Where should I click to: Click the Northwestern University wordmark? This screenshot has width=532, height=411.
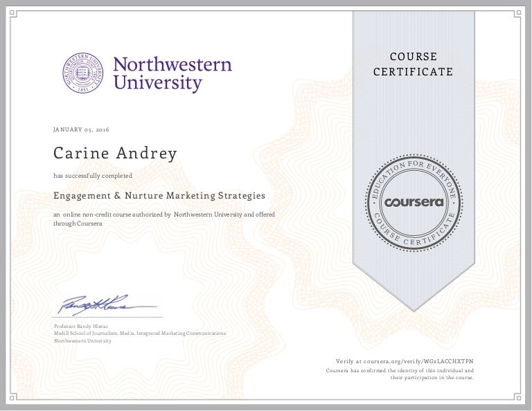(x=172, y=74)
